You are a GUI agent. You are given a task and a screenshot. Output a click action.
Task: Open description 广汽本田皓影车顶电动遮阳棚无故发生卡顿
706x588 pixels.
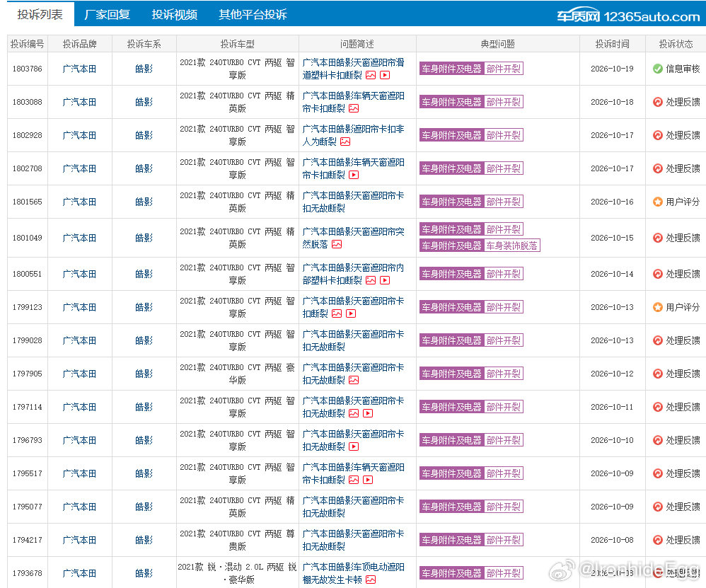[353, 573]
